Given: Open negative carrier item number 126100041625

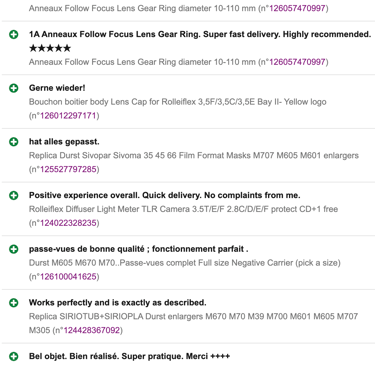Looking at the screenshot, I should (68, 277).
